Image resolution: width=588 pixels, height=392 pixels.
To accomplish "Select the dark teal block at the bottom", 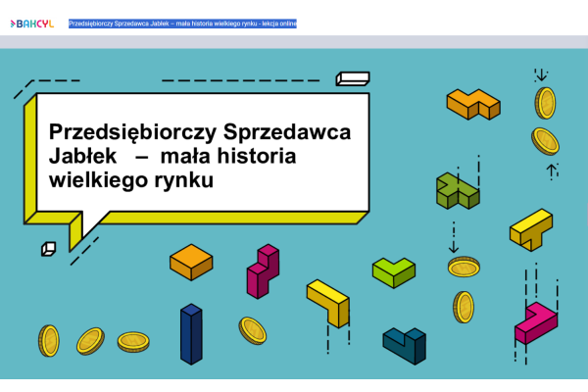I will click(x=405, y=345).
